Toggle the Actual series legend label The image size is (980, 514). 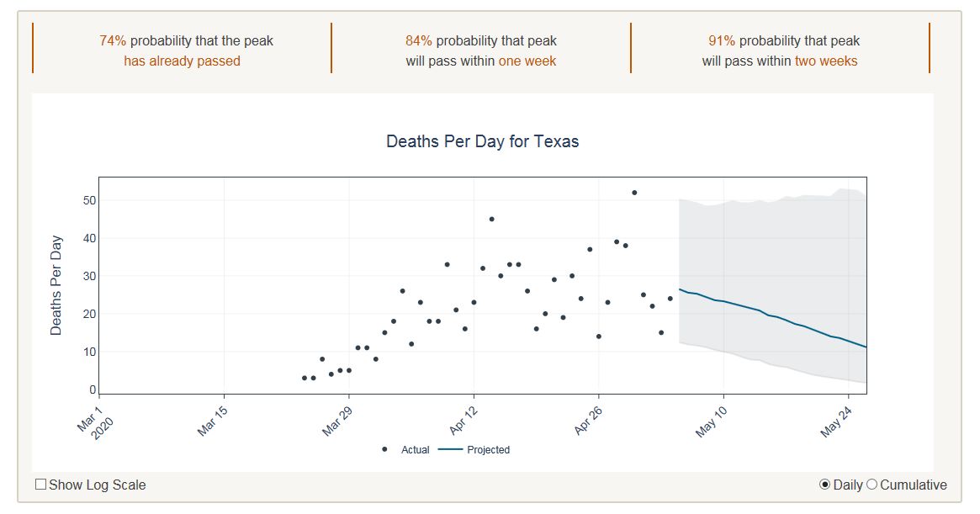(415, 449)
